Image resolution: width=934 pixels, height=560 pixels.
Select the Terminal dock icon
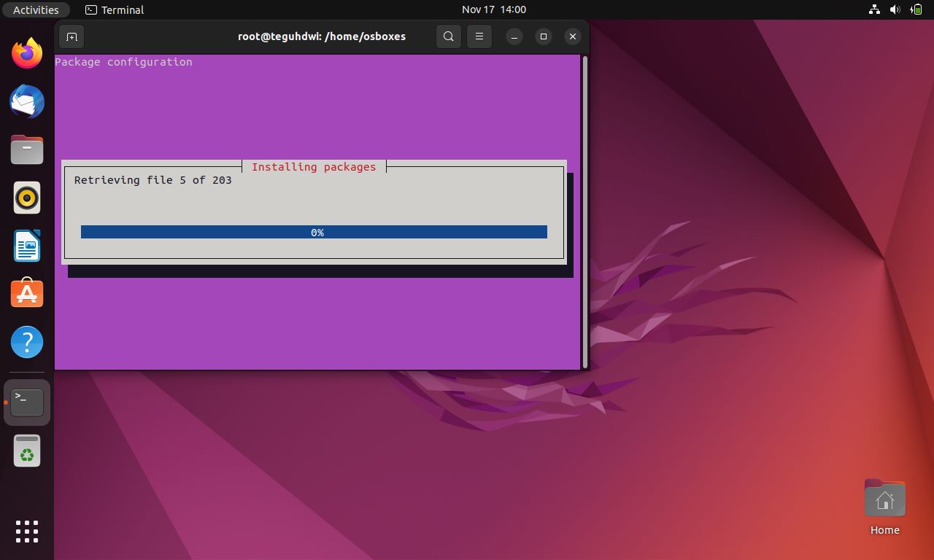pos(27,402)
